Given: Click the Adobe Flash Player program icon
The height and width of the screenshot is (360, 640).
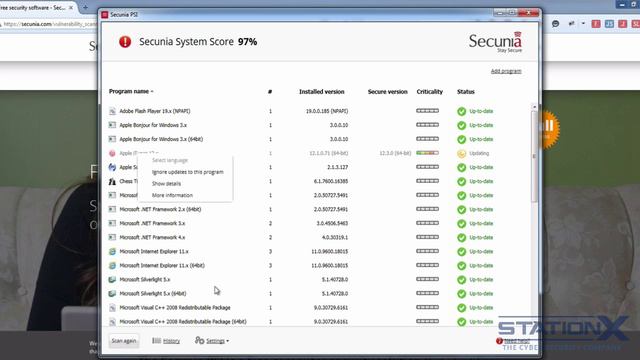Looking at the screenshot, I should click(x=112, y=111).
